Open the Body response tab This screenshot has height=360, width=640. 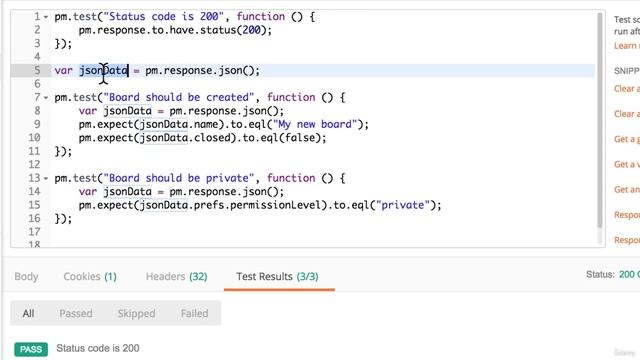(x=26, y=276)
